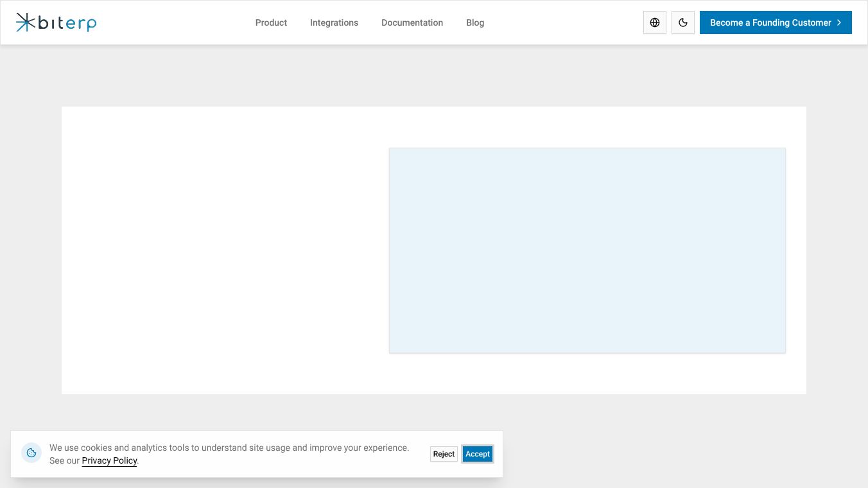Click the light blue placeholder panel
Screen dimensions: 868x488
(x=587, y=250)
